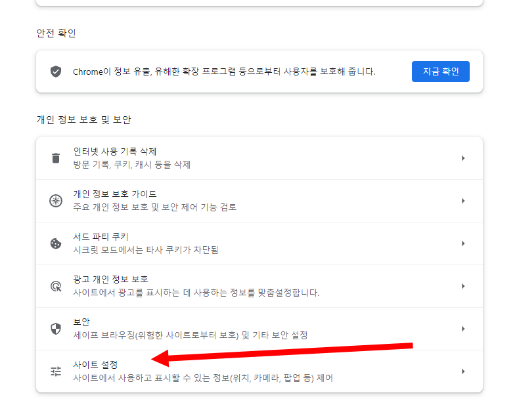Click the Chrome이 정보 유출 protection message
This screenshot has width=517, height=420.
coord(224,72)
